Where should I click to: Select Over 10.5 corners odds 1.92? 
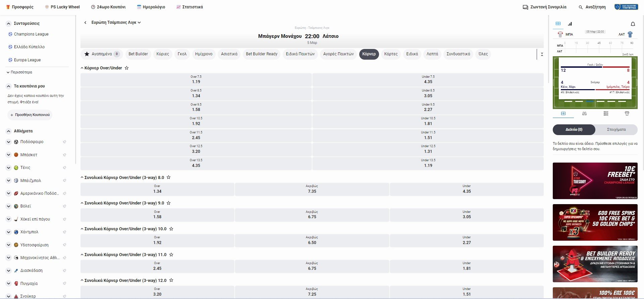pyautogui.click(x=196, y=121)
